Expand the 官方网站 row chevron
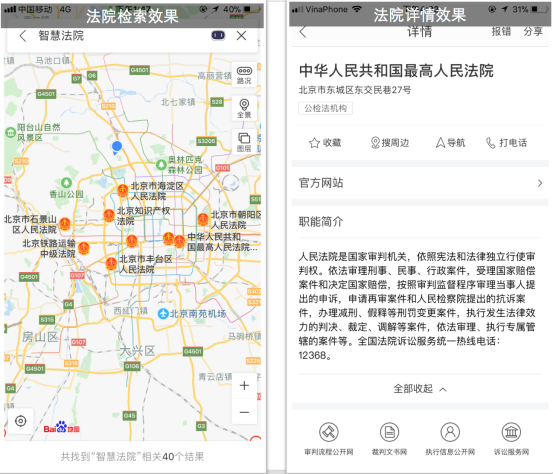Screen dimensions: 554x474 [540, 183]
